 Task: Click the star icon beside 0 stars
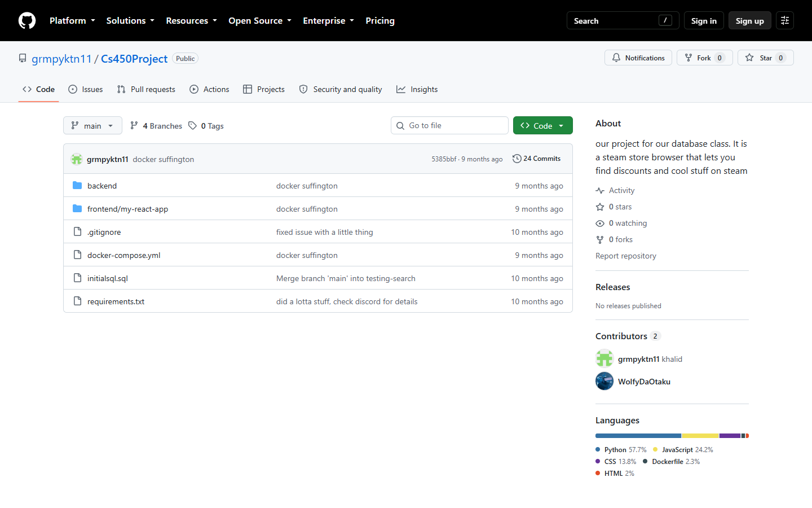600,207
